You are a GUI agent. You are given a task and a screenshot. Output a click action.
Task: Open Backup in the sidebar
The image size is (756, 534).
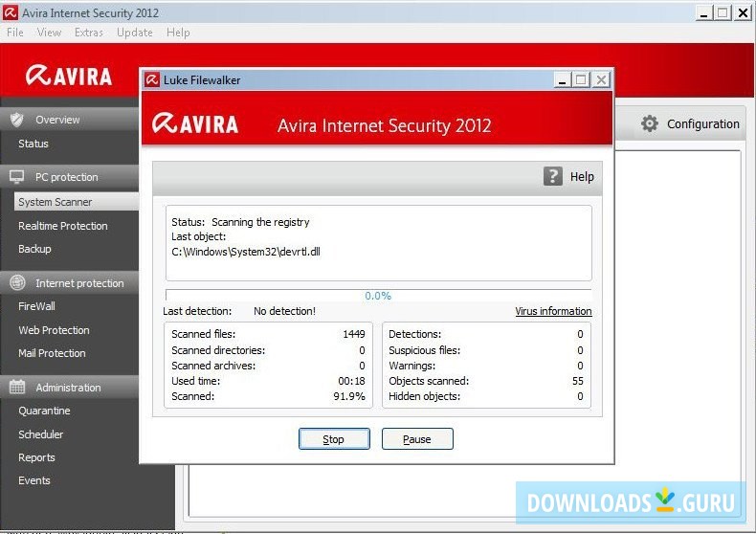coord(34,249)
